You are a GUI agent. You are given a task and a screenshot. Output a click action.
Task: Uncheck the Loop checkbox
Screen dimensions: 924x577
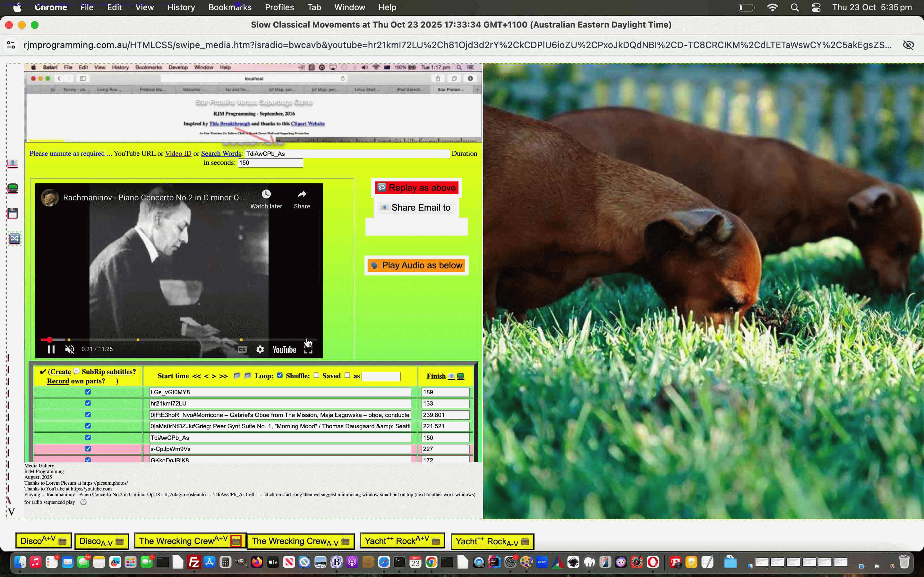tap(280, 375)
